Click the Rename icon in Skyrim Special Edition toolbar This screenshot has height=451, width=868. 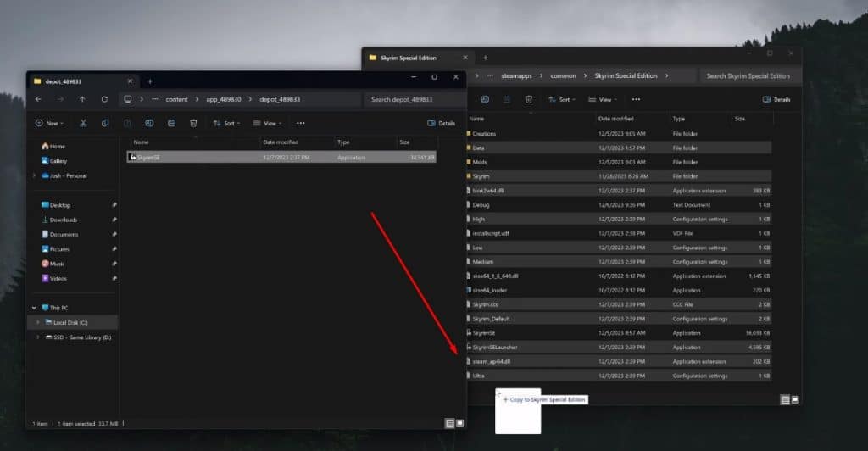[x=485, y=99]
